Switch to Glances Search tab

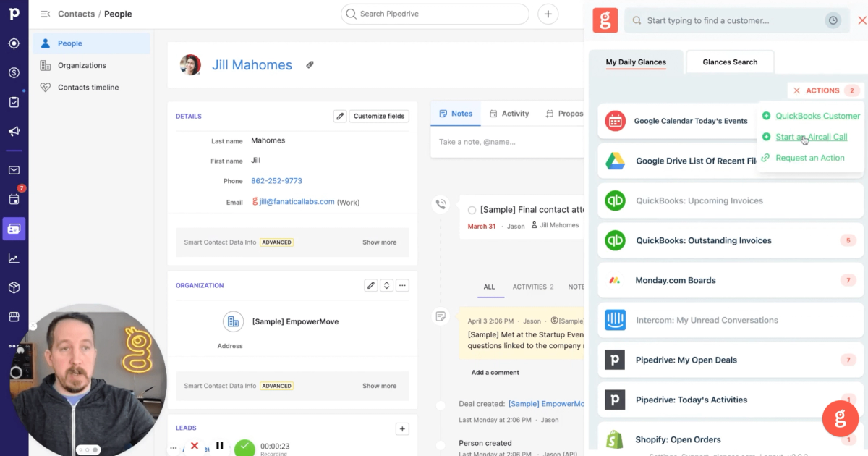pos(730,62)
